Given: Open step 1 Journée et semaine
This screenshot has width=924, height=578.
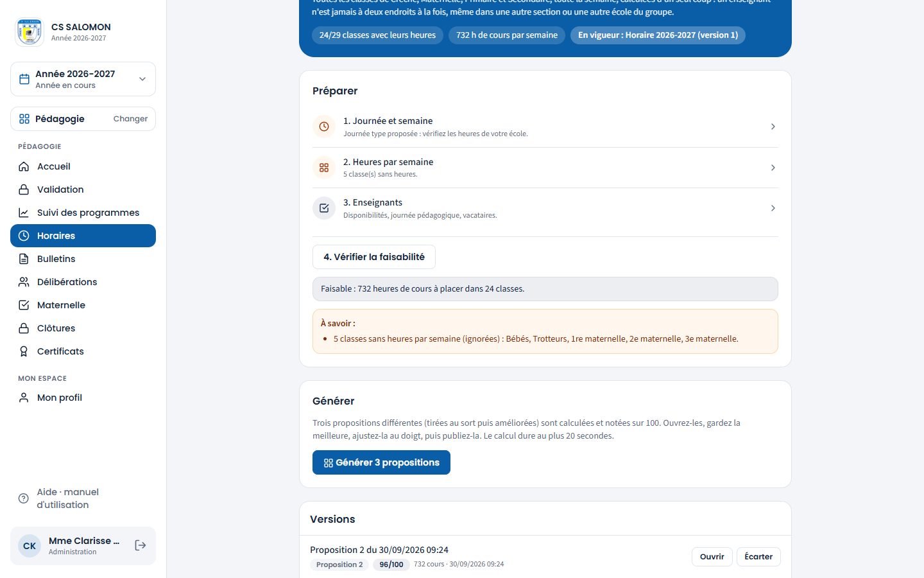Looking at the screenshot, I should (545, 127).
